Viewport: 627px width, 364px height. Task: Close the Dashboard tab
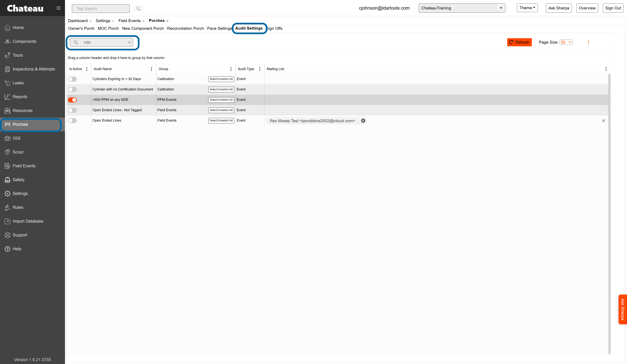pos(91,21)
